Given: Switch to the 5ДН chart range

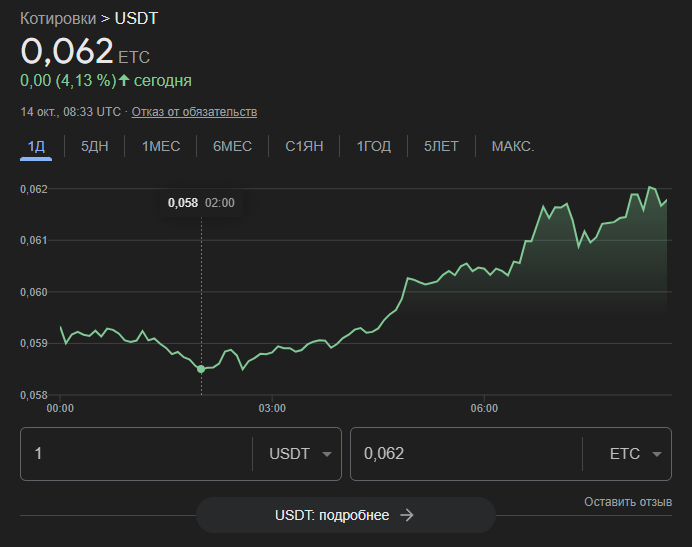Looking at the screenshot, I should (x=94, y=146).
